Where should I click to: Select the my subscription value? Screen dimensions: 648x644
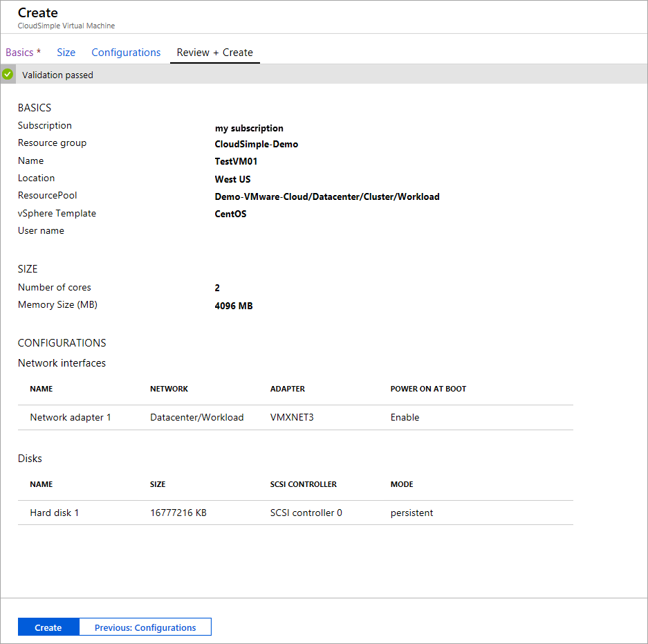coord(249,128)
